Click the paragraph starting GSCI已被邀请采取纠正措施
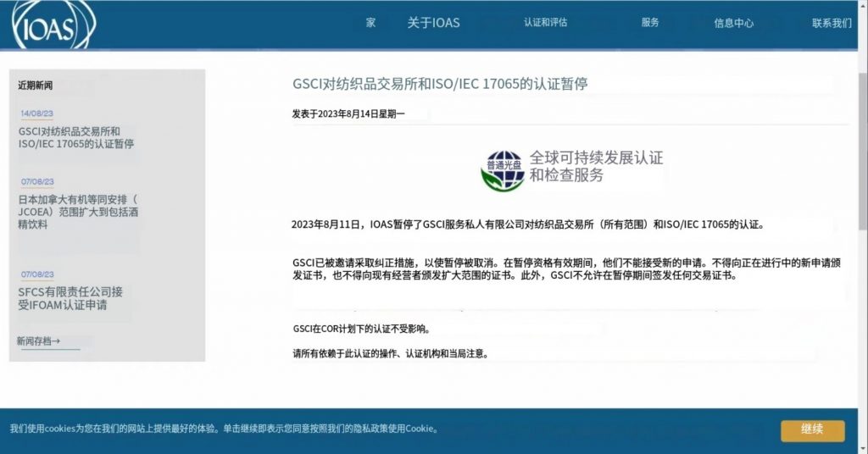Image resolution: width=868 pixels, height=454 pixels. click(x=567, y=269)
